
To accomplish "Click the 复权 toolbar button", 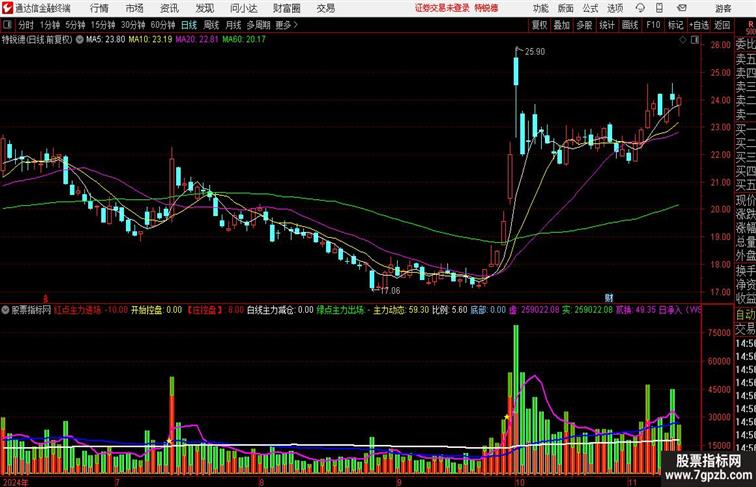I will click(x=539, y=25).
